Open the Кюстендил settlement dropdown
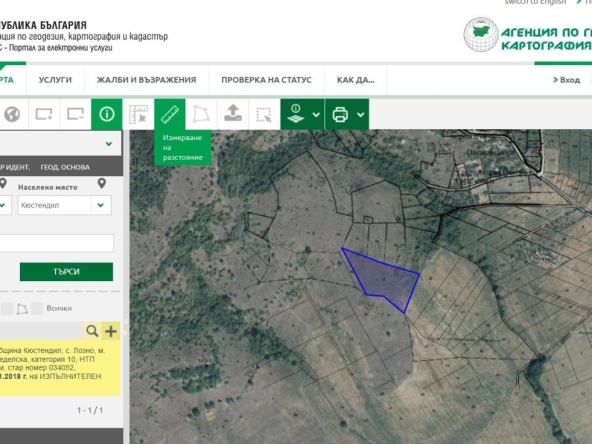592x444 pixels. point(100,205)
